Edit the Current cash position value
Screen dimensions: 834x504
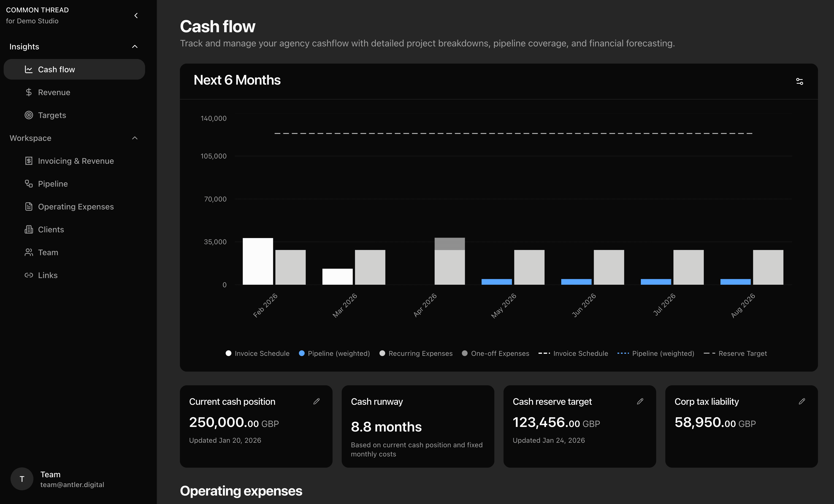pos(317,402)
